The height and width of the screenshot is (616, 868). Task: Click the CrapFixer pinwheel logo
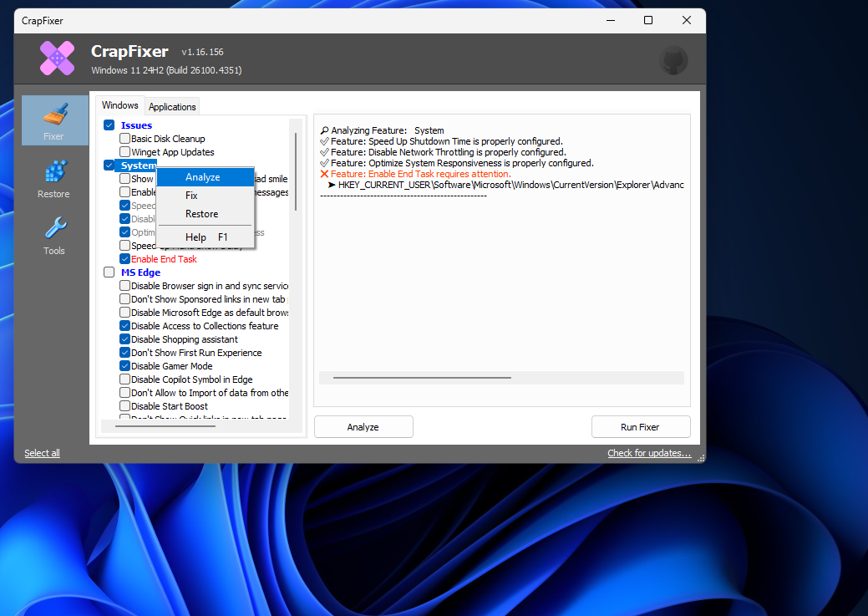pos(57,59)
